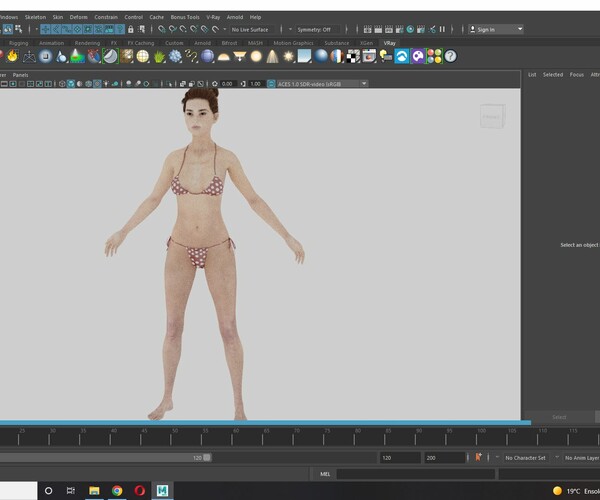Create a V-Ray sphere light

256,56
